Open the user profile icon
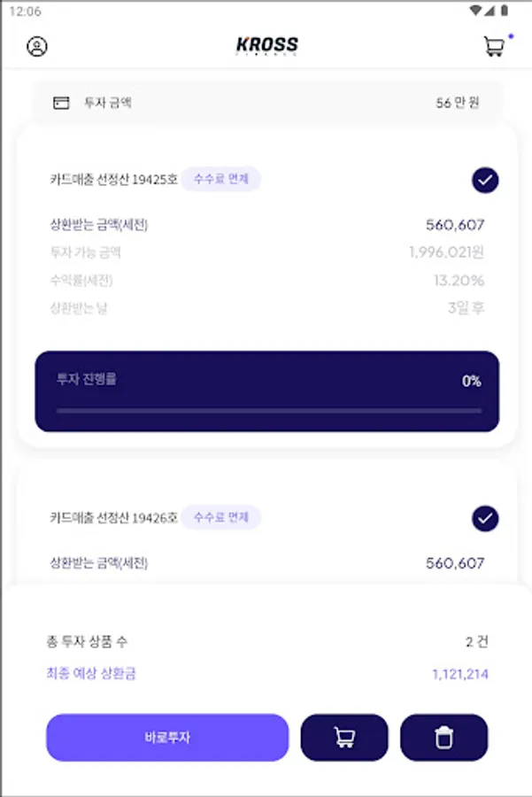532x797 pixels. point(37,47)
